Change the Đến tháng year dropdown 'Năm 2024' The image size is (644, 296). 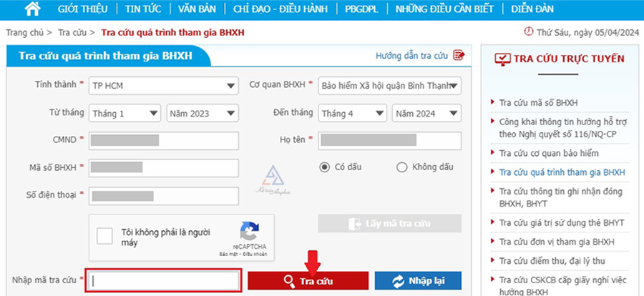(426, 113)
